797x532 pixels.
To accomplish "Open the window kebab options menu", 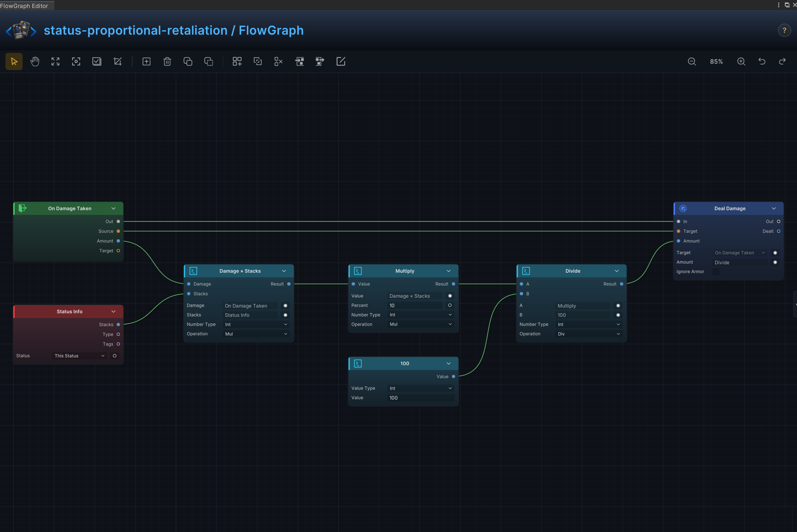I will [778, 5].
